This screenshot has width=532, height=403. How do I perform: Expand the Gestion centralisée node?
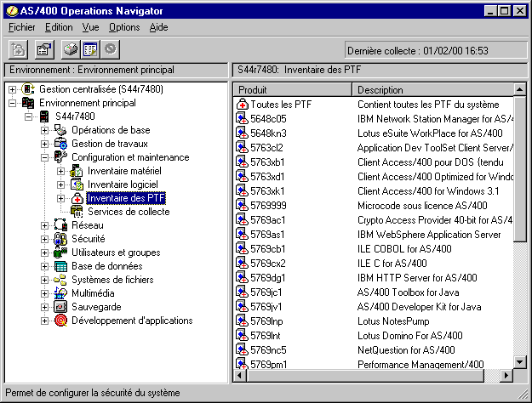(x=12, y=89)
